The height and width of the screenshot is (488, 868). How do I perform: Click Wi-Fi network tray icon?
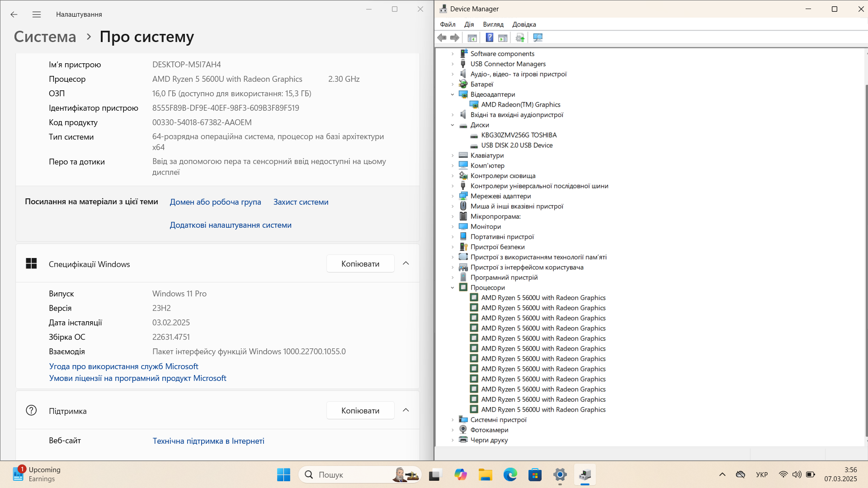pos(783,474)
